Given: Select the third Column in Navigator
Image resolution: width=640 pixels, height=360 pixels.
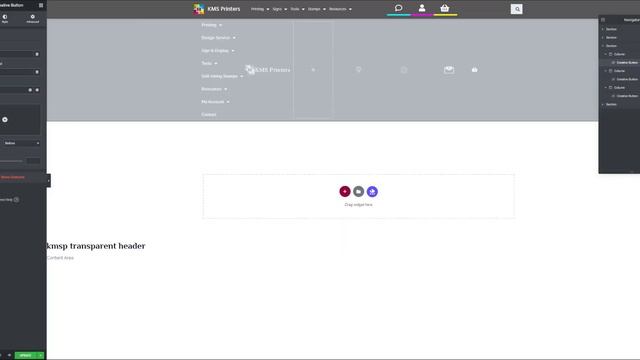Looking at the screenshot, I should pos(619,88).
